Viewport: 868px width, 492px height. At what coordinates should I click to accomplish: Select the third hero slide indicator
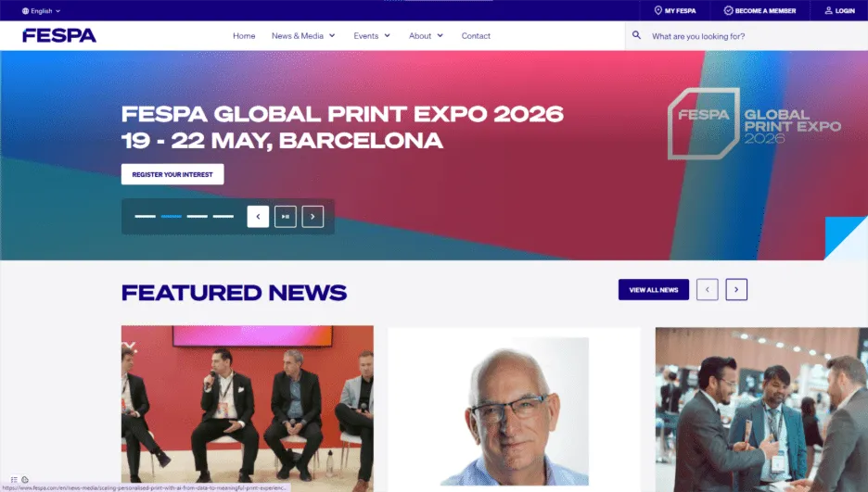point(198,216)
